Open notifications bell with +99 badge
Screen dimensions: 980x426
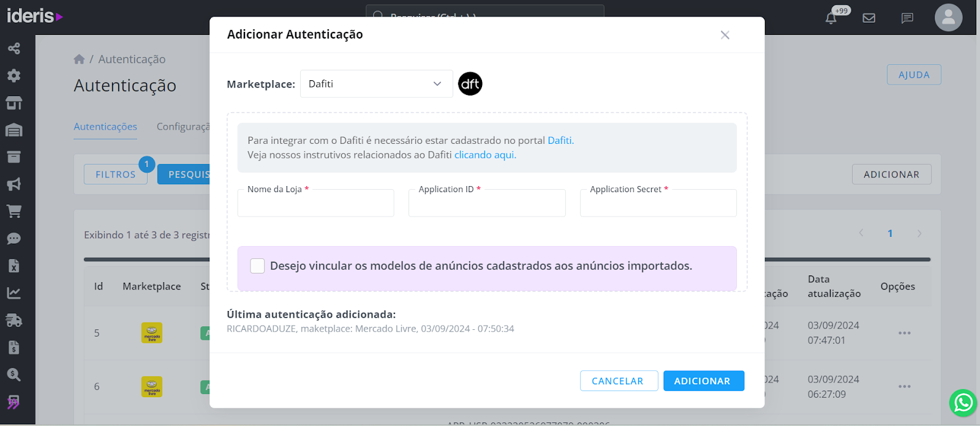831,17
